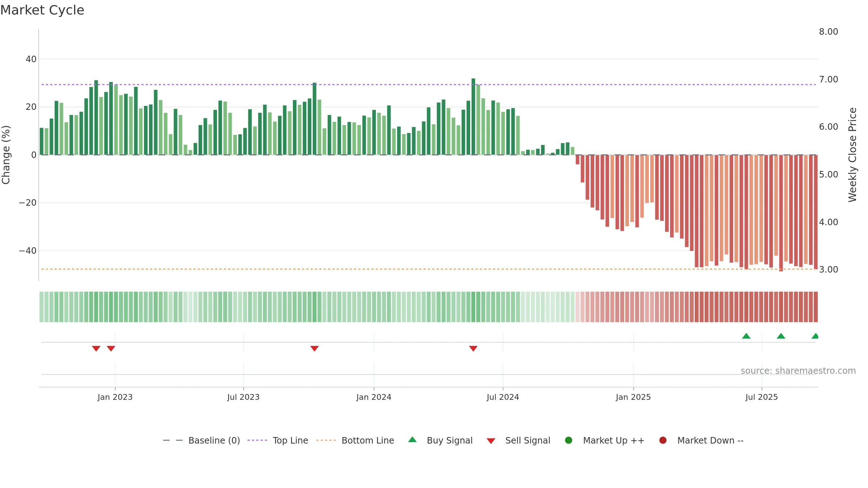The height and width of the screenshot is (488, 868).
Task: Toggle the Sell Signal legend entry
Action: [x=518, y=440]
